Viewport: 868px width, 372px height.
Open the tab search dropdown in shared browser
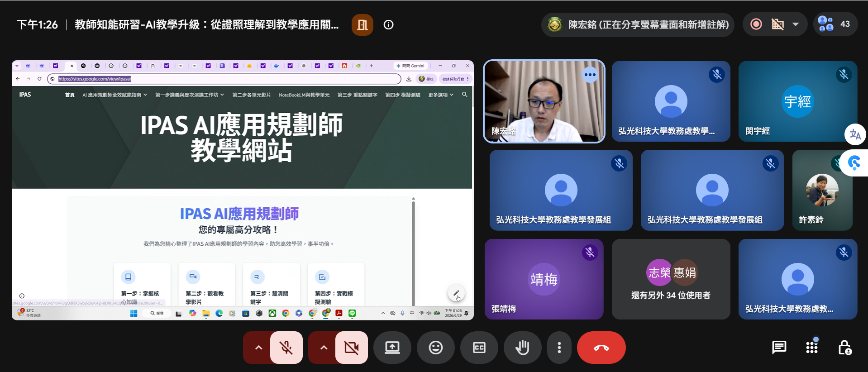[17, 66]
